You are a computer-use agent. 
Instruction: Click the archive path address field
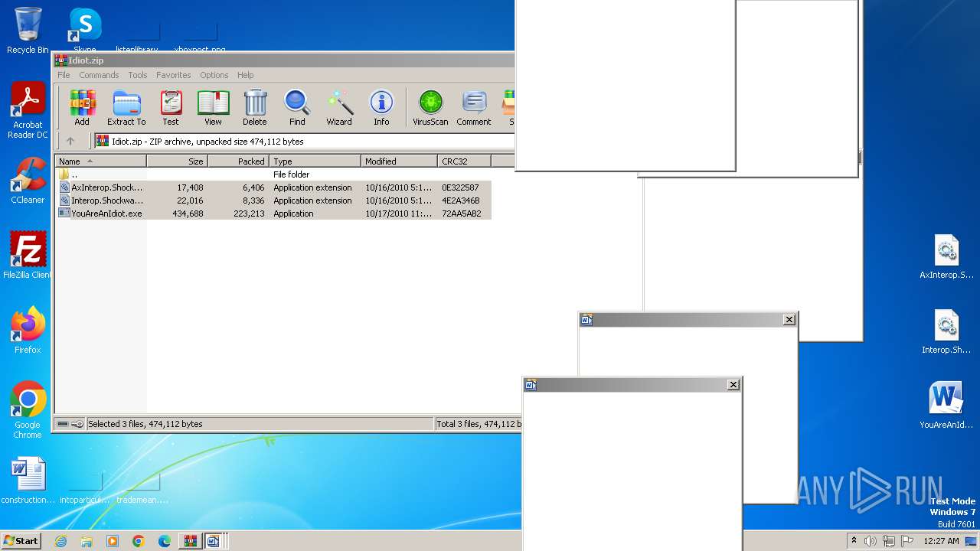305,141
